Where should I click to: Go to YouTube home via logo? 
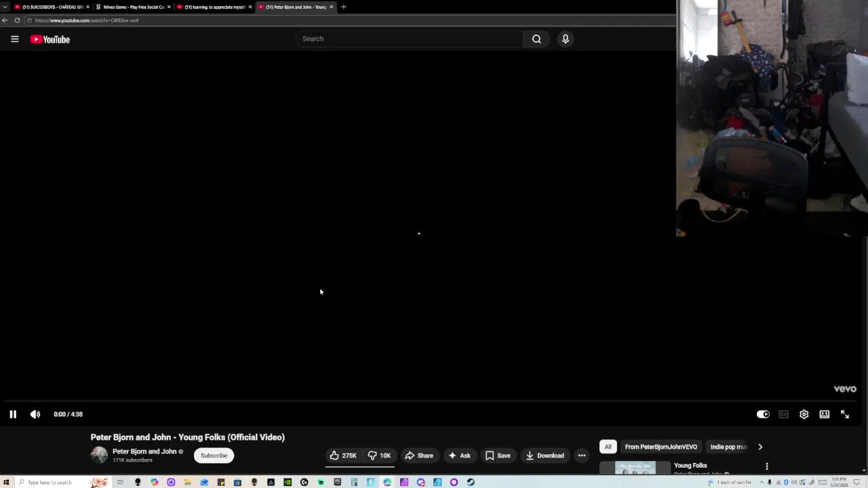pyautogui.click(x=50, y=39)
